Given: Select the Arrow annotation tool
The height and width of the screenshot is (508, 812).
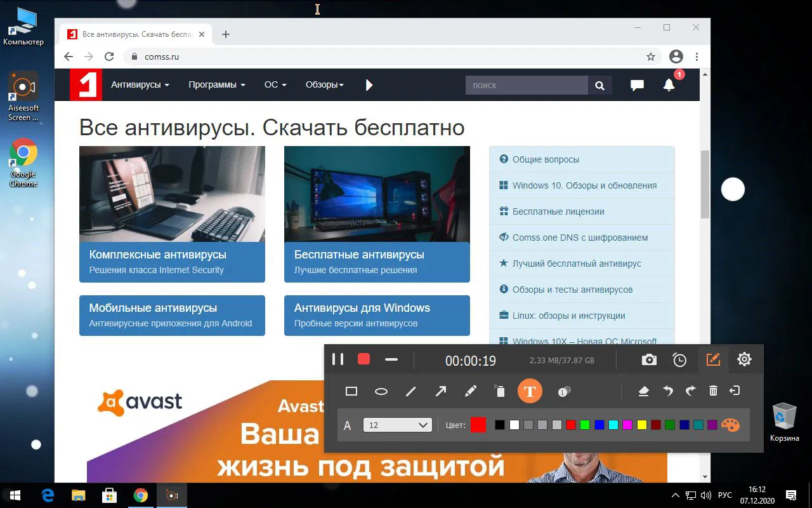Looking at the screenshot, I should click(x=440, y=391).
